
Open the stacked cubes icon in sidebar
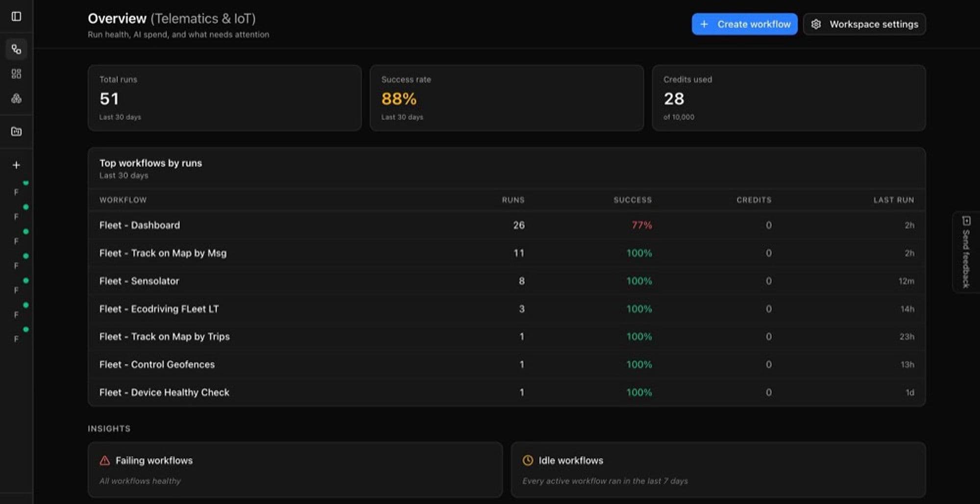(16, 99)
